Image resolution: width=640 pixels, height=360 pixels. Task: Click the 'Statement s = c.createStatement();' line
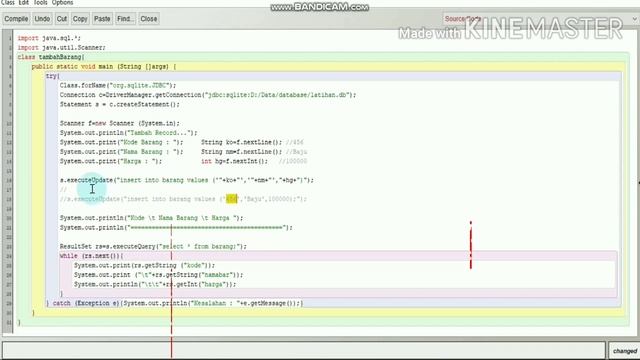pos(120,104)
